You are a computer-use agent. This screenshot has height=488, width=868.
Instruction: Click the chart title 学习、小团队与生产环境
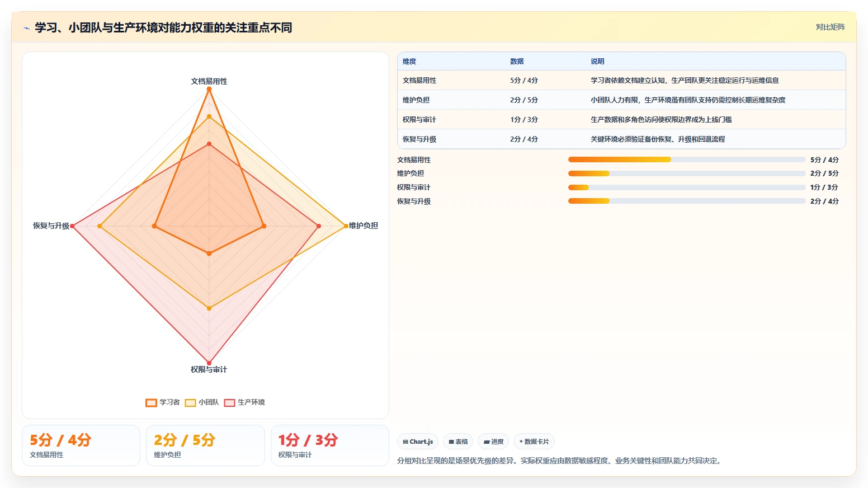[x=163, y=28]
